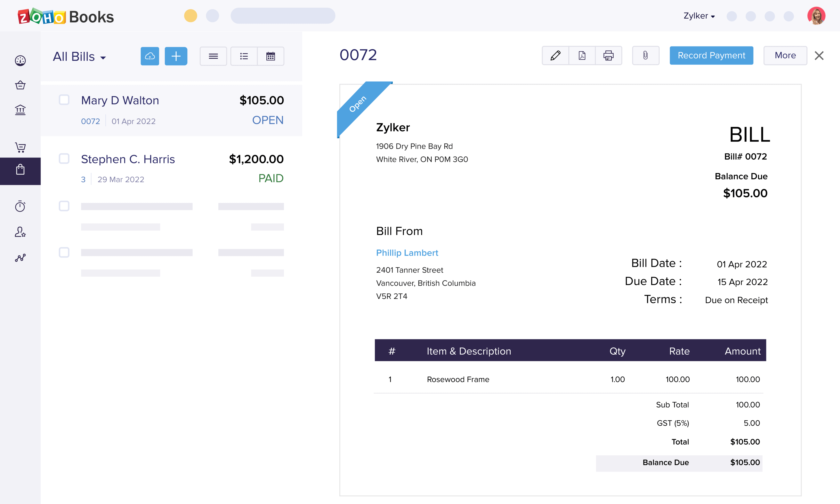Select the Stephen C. Harris bill row
This screenshot has width=840, height=504.
click(x=171, y=169)
